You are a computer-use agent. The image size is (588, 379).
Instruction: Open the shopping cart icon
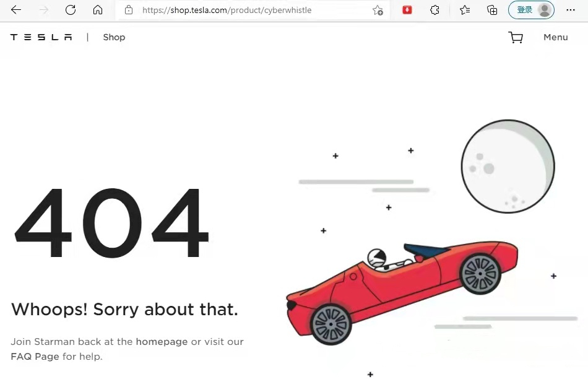click(x=516, y=37)
